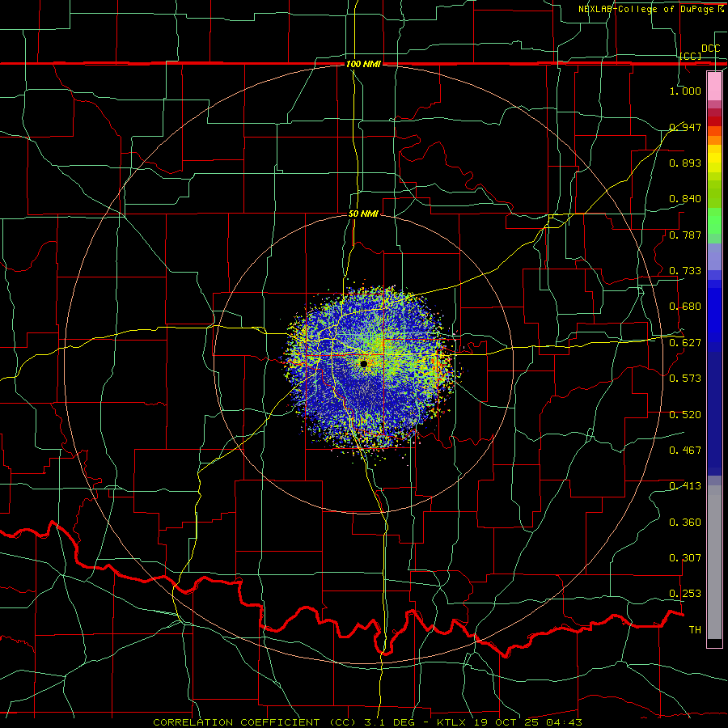728x728 pixels.
Task: Click the 0.413 legend value
Action: [x=685, y=486]
